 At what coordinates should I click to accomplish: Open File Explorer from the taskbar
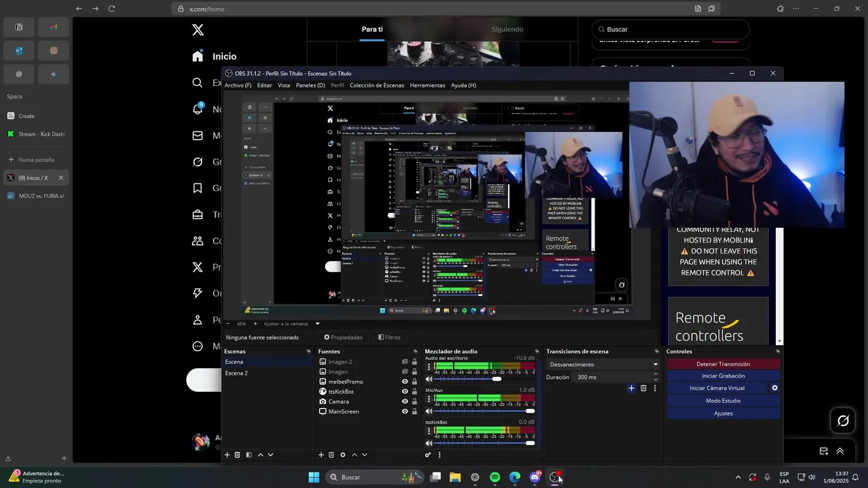tap(455, 477)
